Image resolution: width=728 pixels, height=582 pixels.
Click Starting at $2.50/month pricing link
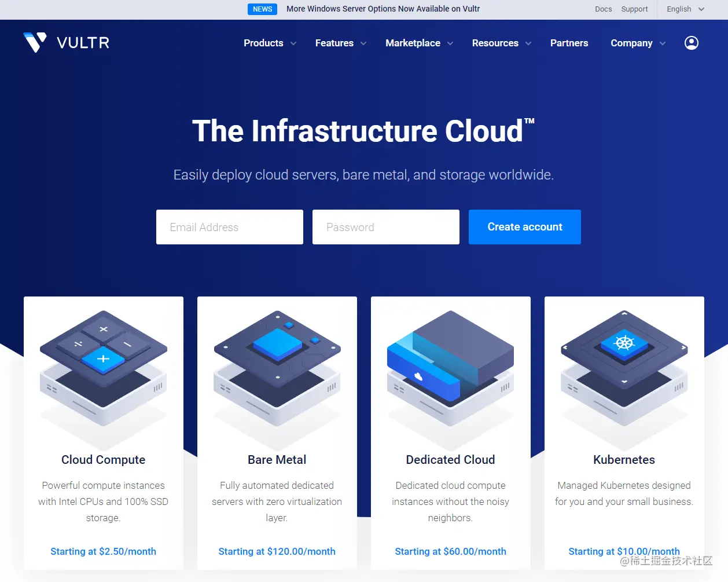coord(103,551)
